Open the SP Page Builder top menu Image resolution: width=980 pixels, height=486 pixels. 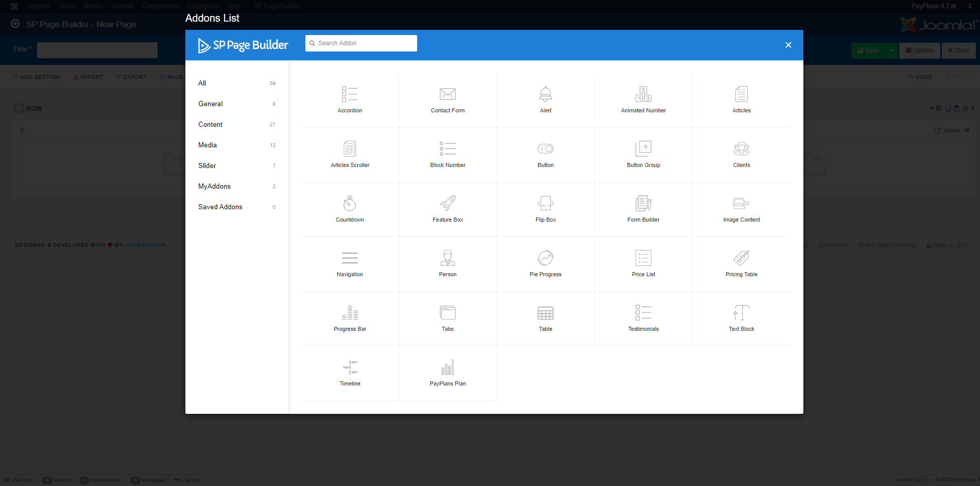click(277, 6)
